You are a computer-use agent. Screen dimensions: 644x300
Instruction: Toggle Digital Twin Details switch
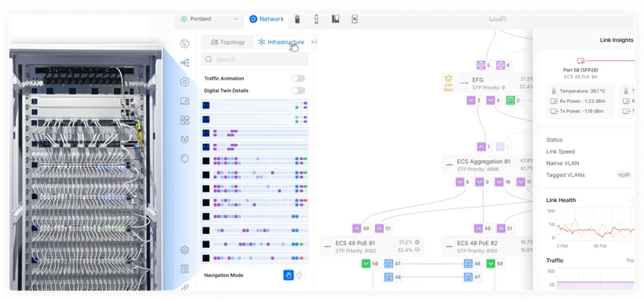[298, 91]
